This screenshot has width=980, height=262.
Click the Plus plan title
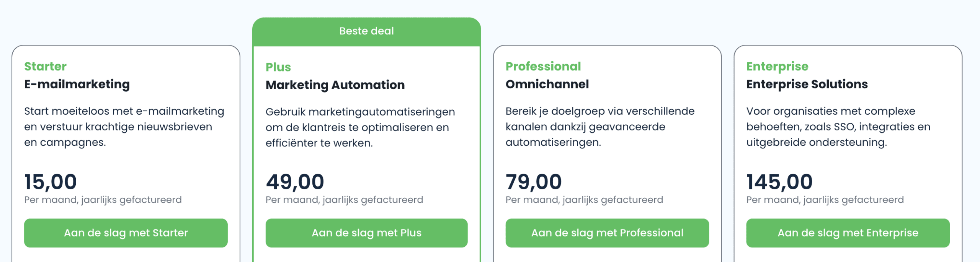pos(278,67)
